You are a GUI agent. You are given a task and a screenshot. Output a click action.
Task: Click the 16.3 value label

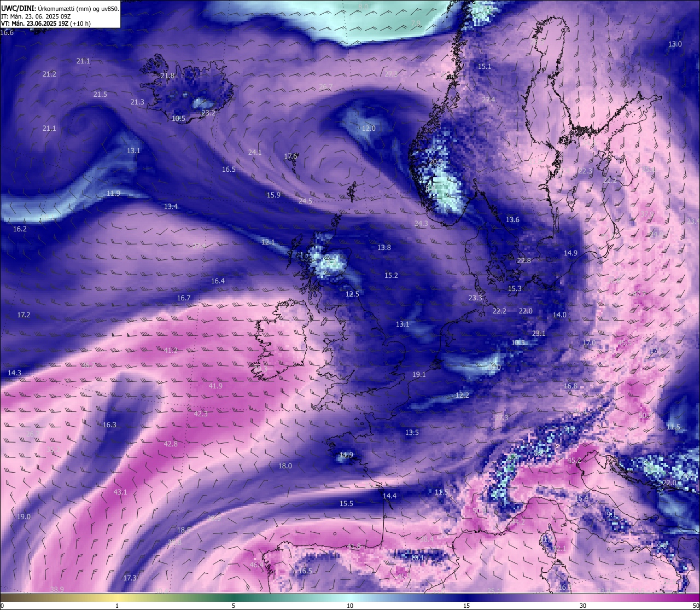coord(109,425)
